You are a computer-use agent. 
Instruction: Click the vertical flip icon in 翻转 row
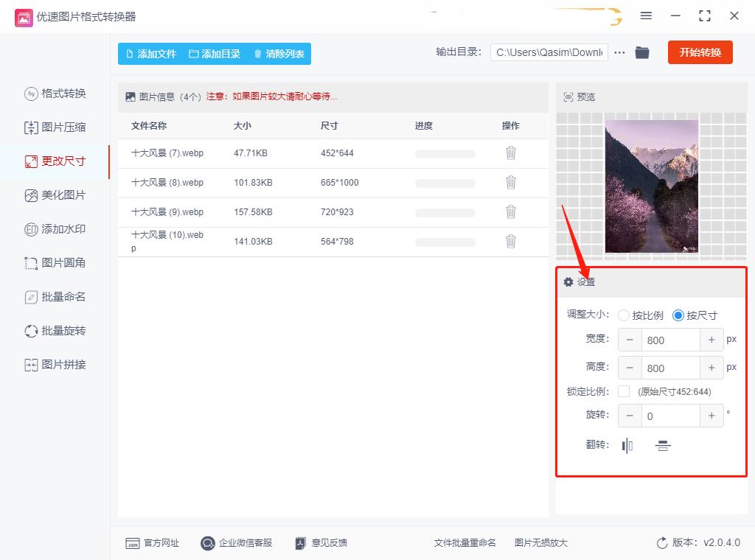[662, 445]
